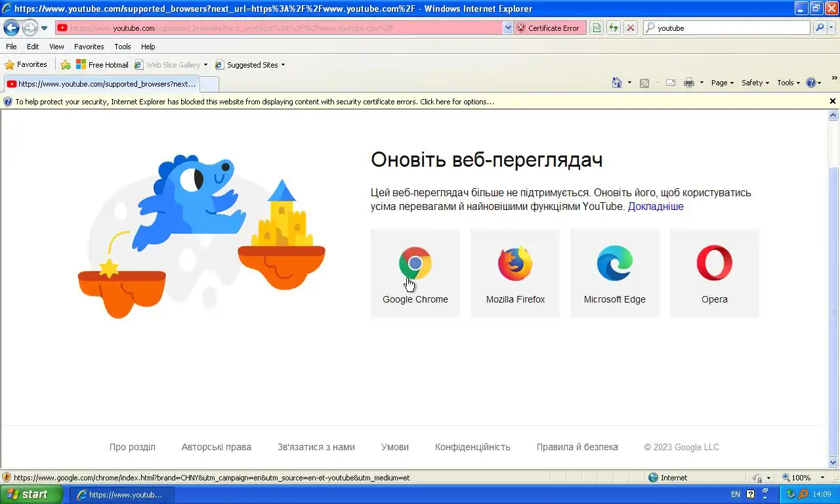The width and height of the screenshot is (840, 504).
Task: Click the Mozilla Firefox browser icon
Action: pyautogui.click(x=515, y=263)
